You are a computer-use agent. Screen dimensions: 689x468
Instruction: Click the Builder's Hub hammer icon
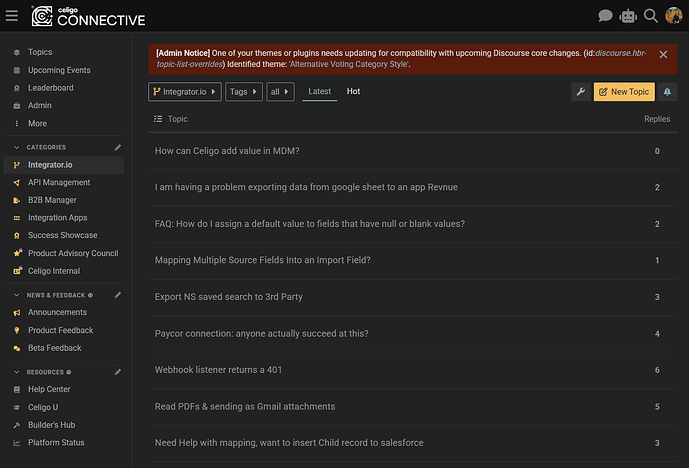[x=17, y=425]
